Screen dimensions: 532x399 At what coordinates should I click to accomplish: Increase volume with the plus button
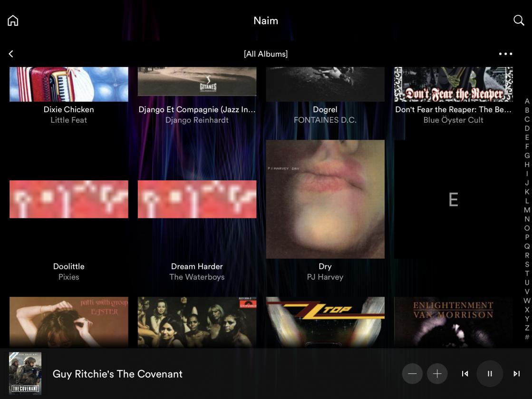437,374
